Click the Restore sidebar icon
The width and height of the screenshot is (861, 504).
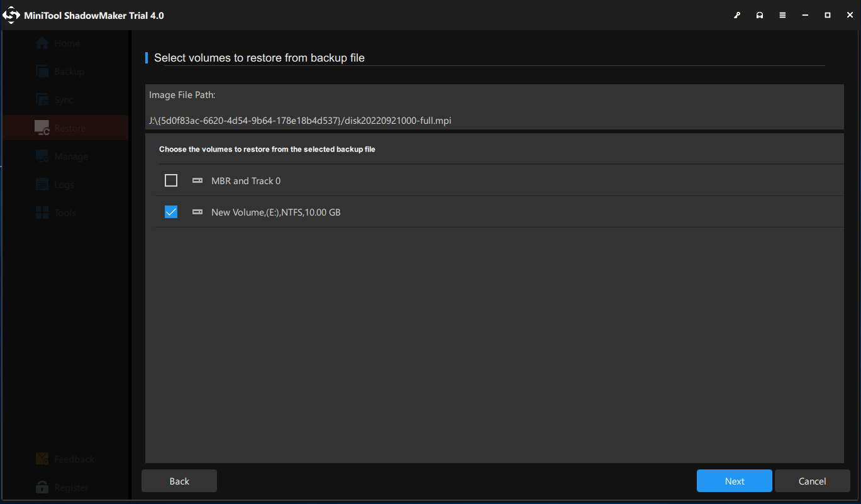coord(42,128)
